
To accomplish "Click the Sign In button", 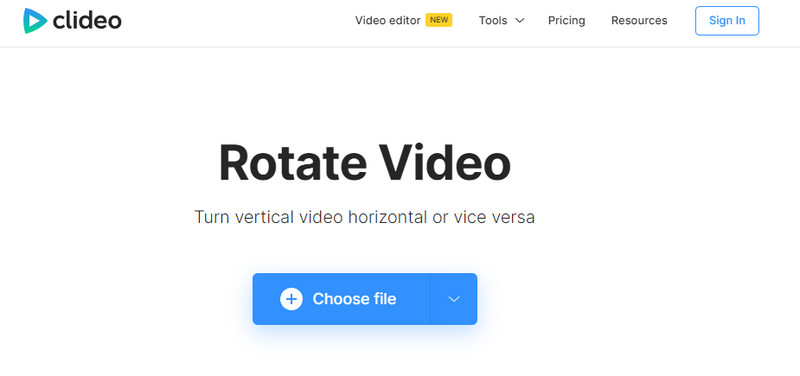I will tap(727, 21).
